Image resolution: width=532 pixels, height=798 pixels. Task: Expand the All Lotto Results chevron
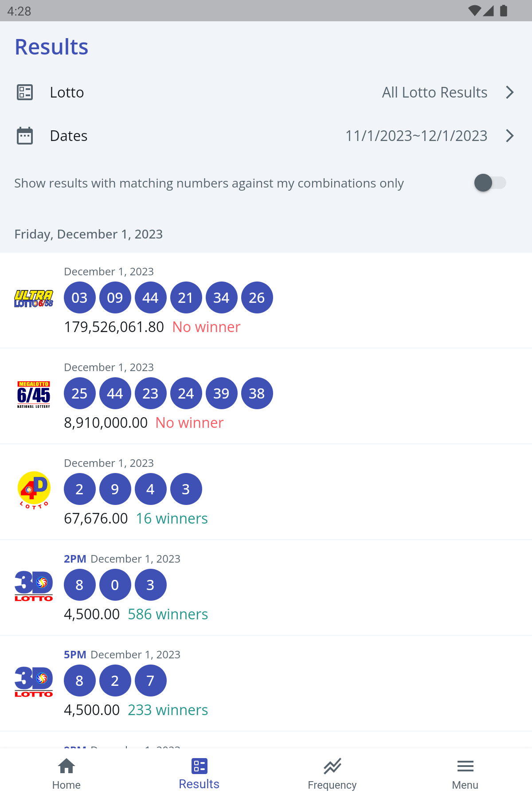(510, 92)
